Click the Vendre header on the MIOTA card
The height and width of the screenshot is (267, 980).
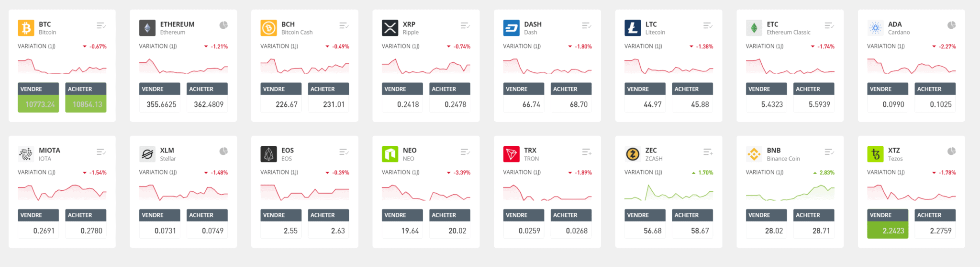coord(38,215)
